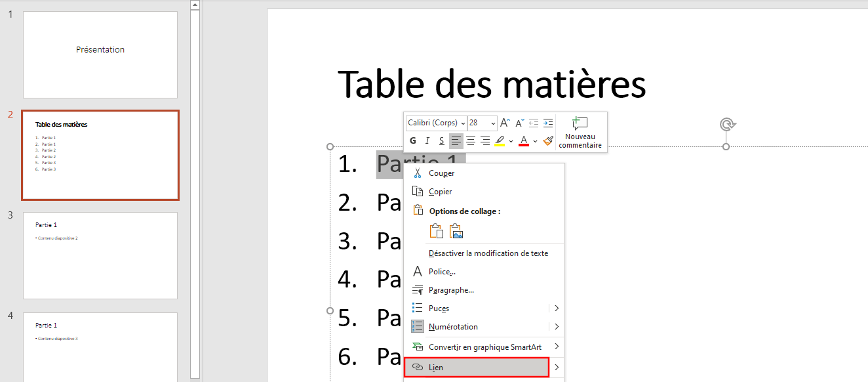Select slide 1 Présentation thumbnail
Screen dimensions: 868x382
point(100,55)
